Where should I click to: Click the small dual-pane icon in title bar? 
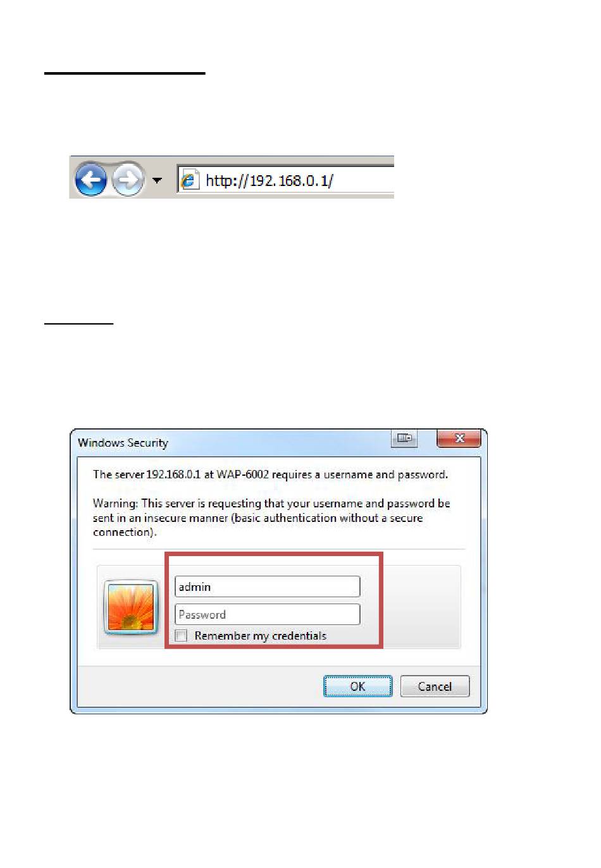tap(404, 438)
